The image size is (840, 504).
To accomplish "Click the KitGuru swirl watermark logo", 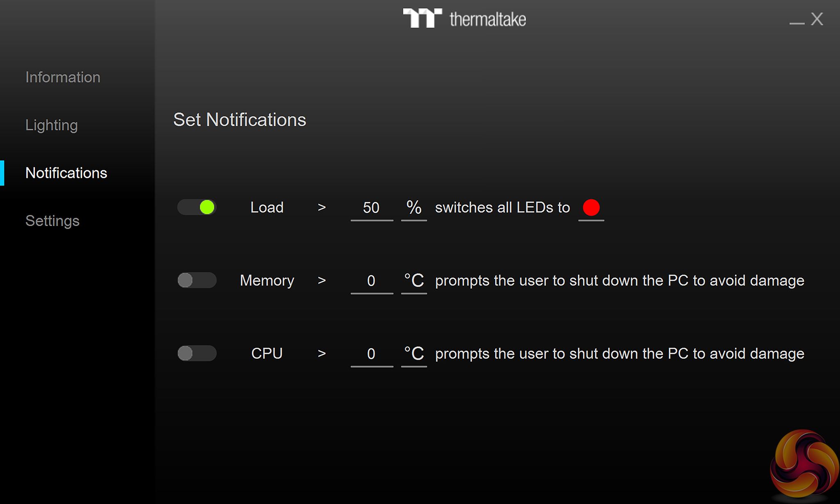I will pos(803,465).
